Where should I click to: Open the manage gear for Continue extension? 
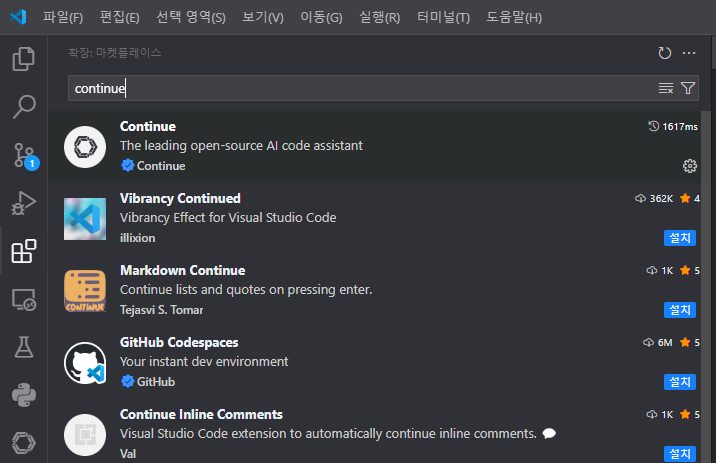(x=690, y=166)
